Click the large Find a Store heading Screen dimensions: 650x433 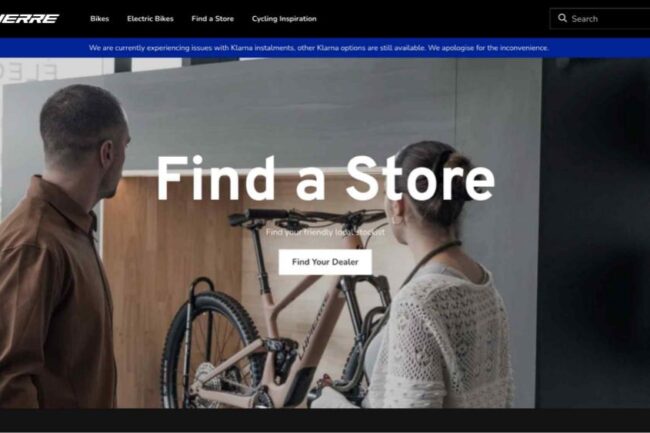[x=325, y=179]
